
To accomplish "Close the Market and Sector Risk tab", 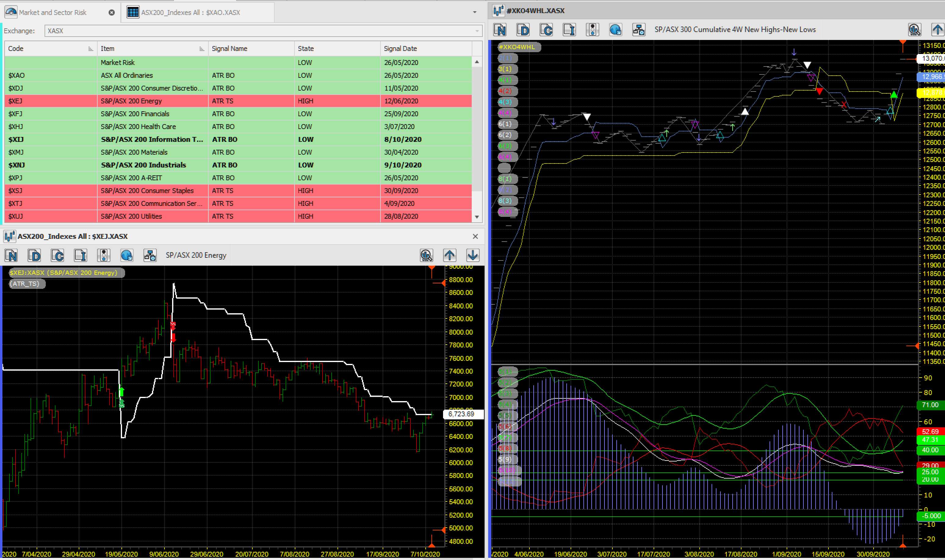I will [x=112, y=13].
